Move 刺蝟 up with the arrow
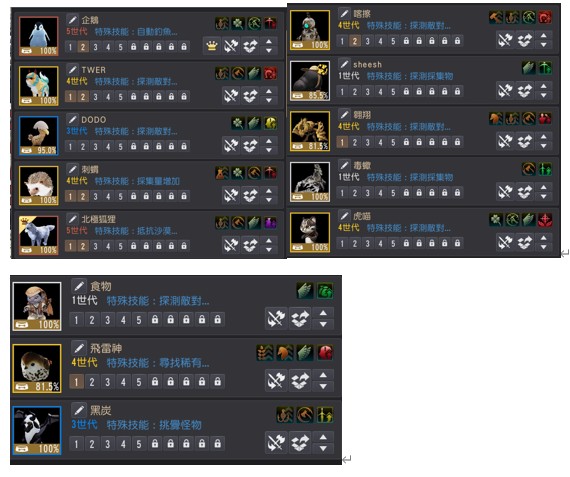This screenshot has width=570, height=477. 269,191
